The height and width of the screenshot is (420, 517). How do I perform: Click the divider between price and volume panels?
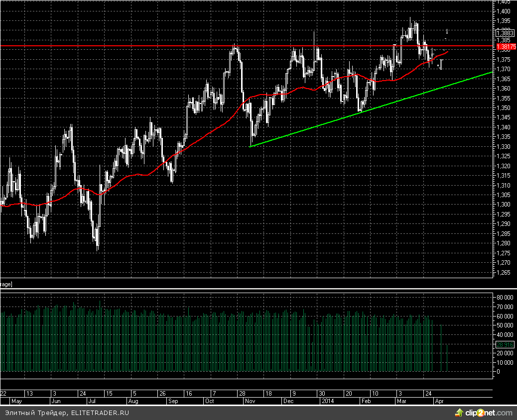(x=249, y=289)
